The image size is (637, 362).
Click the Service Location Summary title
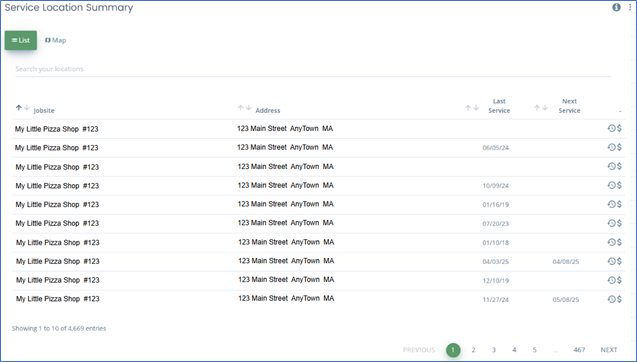click(69, 8)
